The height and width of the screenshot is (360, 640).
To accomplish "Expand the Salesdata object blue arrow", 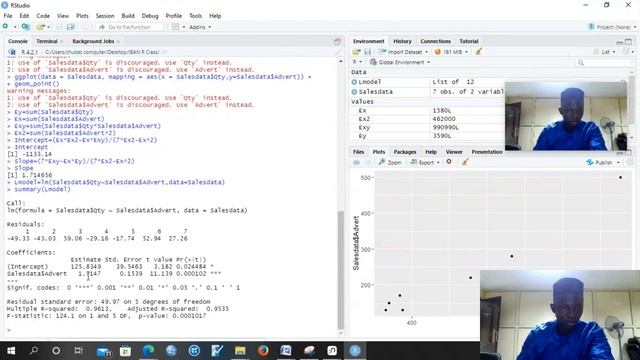I will coord(354,92).
